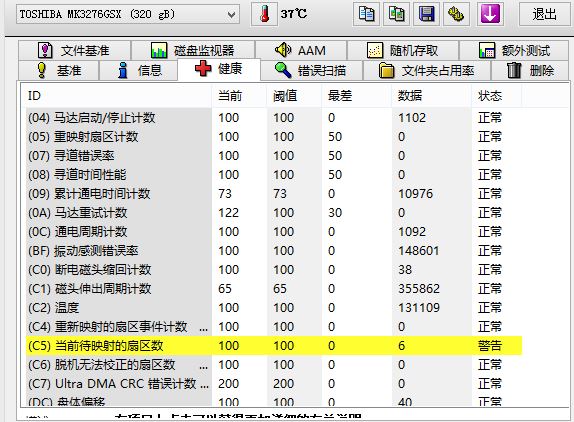Click data value 1092 in the 0C row
Screen dimensions: 574x422
click(x=412, y=232)
